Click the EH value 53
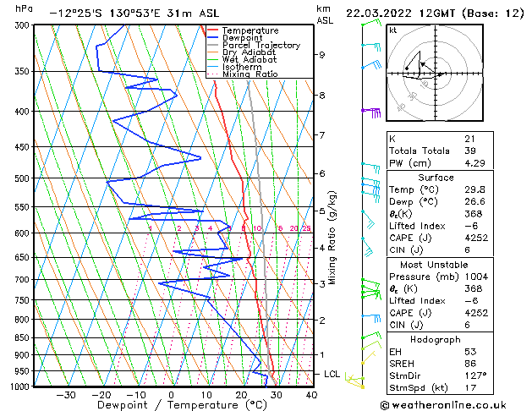This screenshot has width=532, height=411. [470, 352]
